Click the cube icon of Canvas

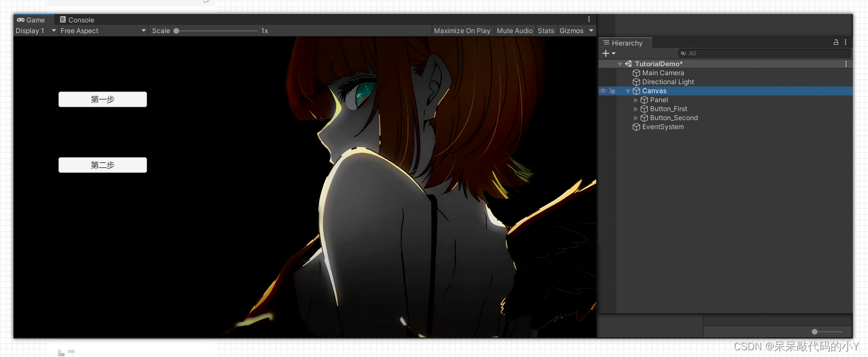click(636, 91)
